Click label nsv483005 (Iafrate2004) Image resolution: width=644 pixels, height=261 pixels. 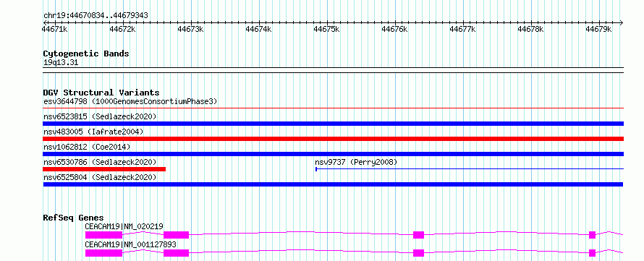(x=93, y=132)
